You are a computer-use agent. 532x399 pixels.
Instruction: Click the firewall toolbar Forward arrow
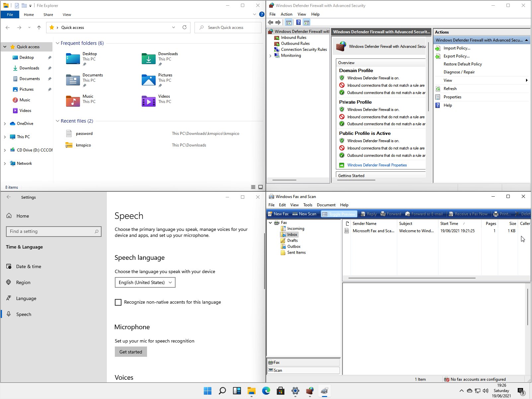click(278, 23)
